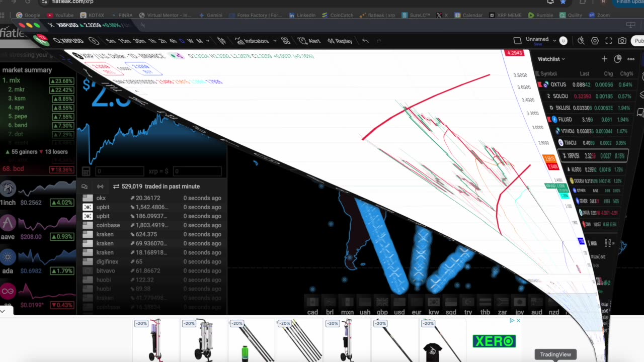This screenshot has width=644, height=362.
Task: Open XRPUSD symbol search in TradingView
Action: (69, 41)
